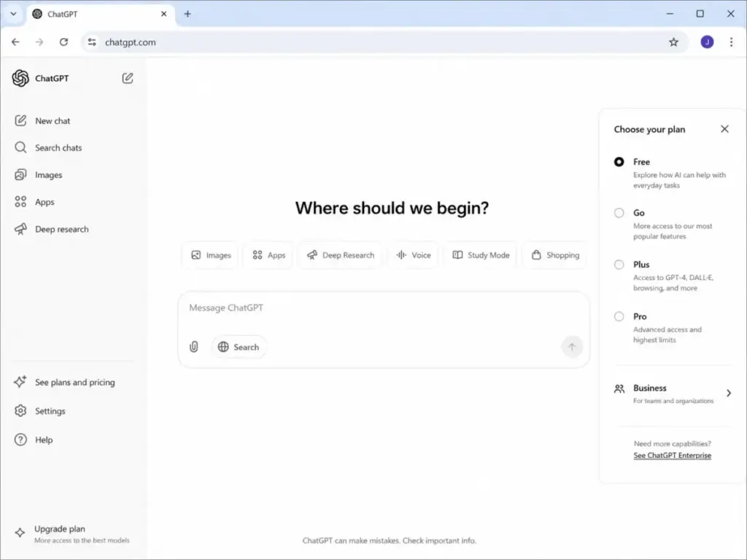Click the Images chip below the heading
Image resolution: width=747 pixels, height=560 pixels.
coord(211,255)
